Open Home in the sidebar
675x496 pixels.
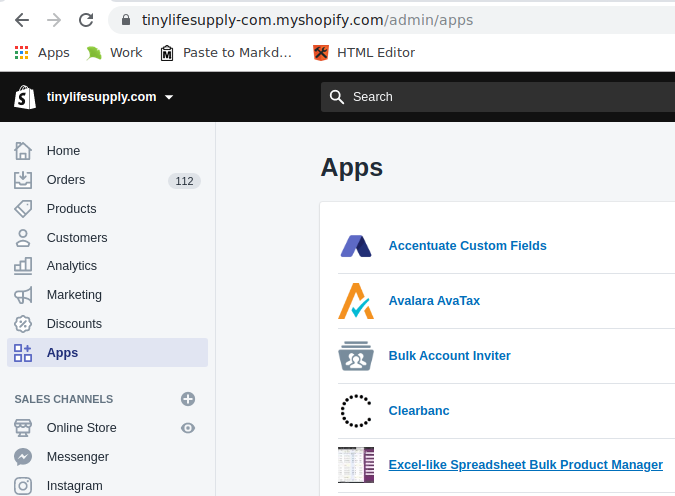pos(63,151)
